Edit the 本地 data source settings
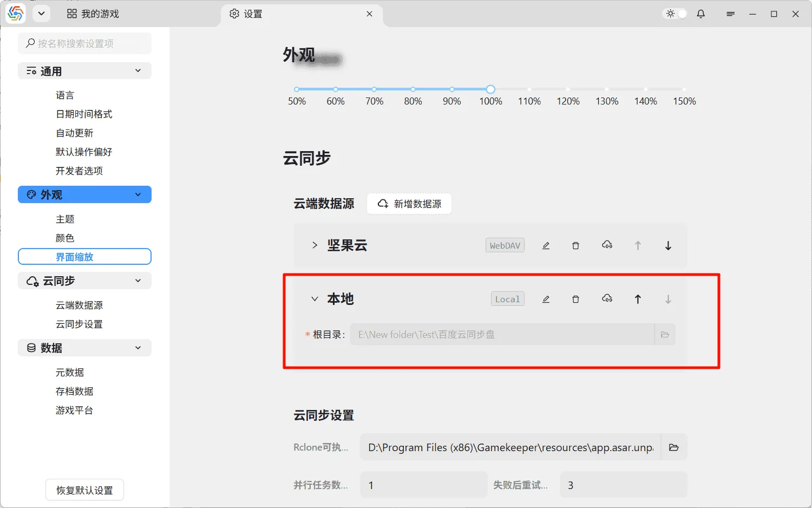Image resolution: width=812 pixels, height=508 pixels. click(x=546, y=298)
